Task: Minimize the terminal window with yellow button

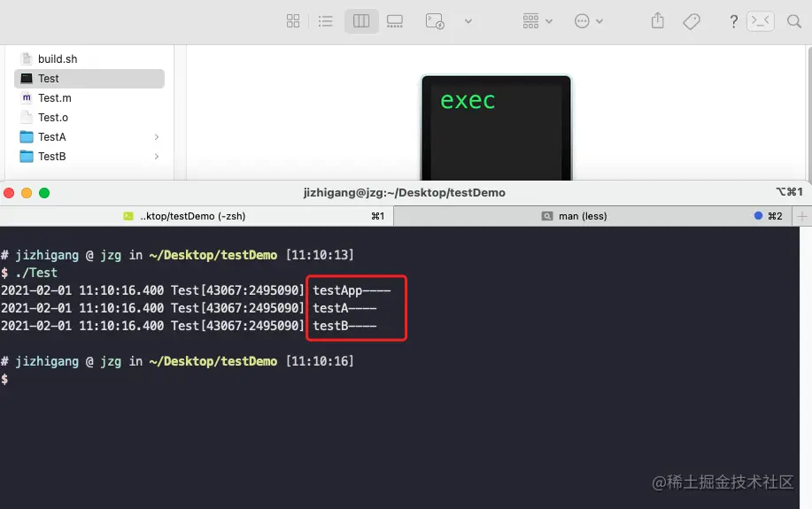Action: (27, 193)
